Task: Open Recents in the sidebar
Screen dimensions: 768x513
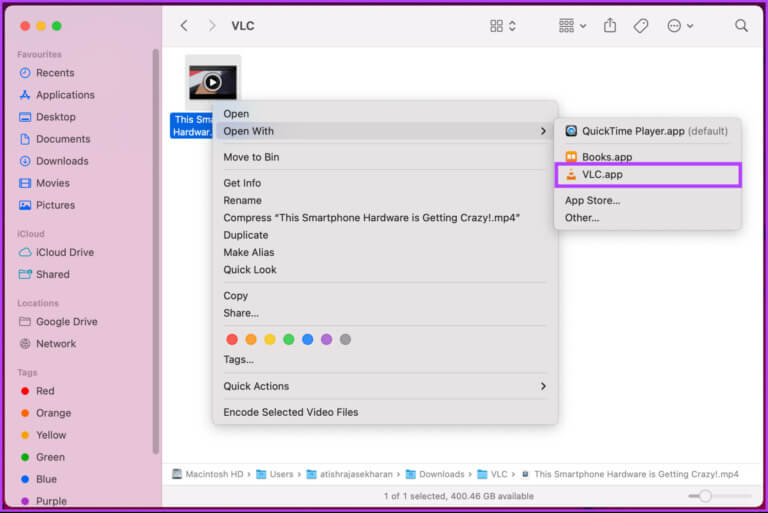Action: click(55, 73)
